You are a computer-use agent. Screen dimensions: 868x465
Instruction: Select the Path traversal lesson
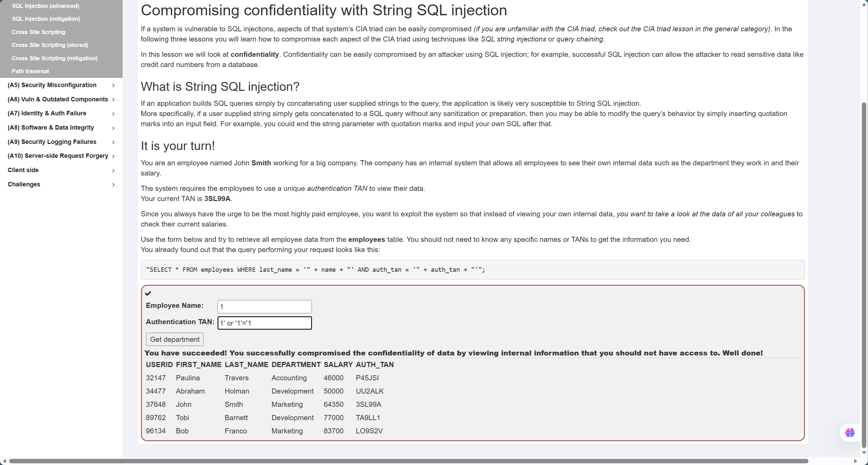click(x=30, y=71)
